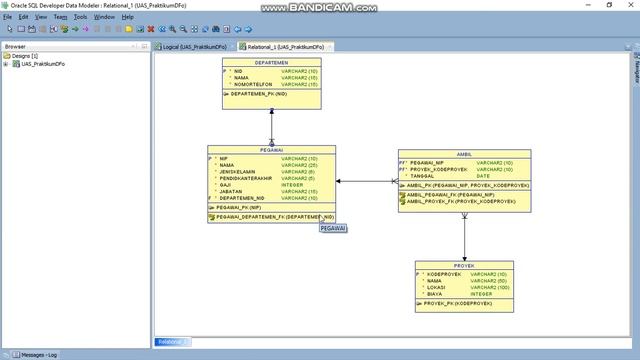
Task: Open the Messages - Log panel
Action: pyautogui.click(x=35, y=355)
